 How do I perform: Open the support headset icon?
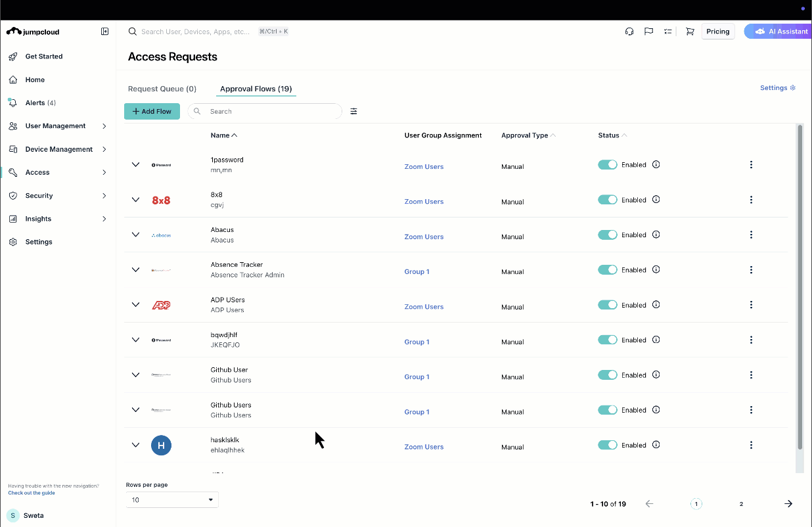pyautogui.click(x=629, y=32)
